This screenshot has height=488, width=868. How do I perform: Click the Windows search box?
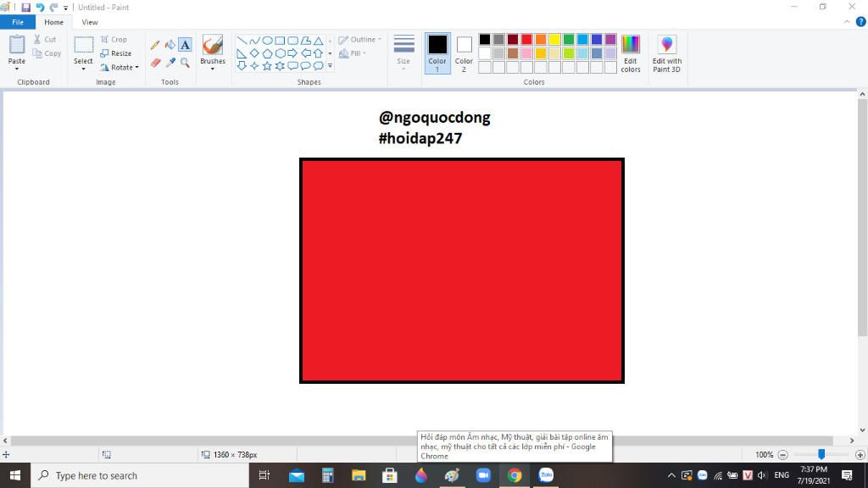click(x=140, y=475)
